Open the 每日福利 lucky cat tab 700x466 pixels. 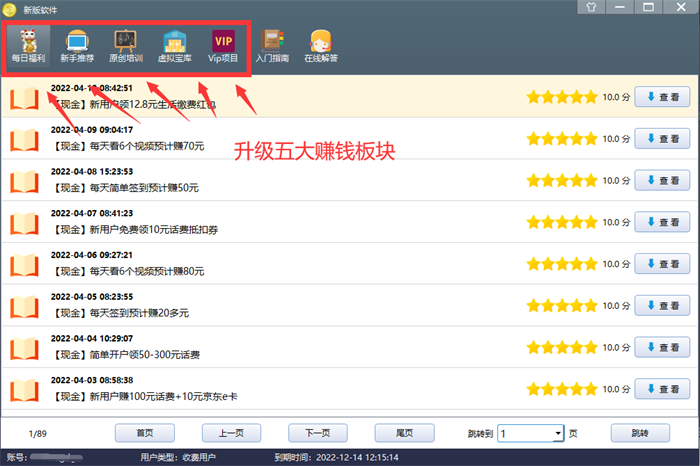click(28, 46)
